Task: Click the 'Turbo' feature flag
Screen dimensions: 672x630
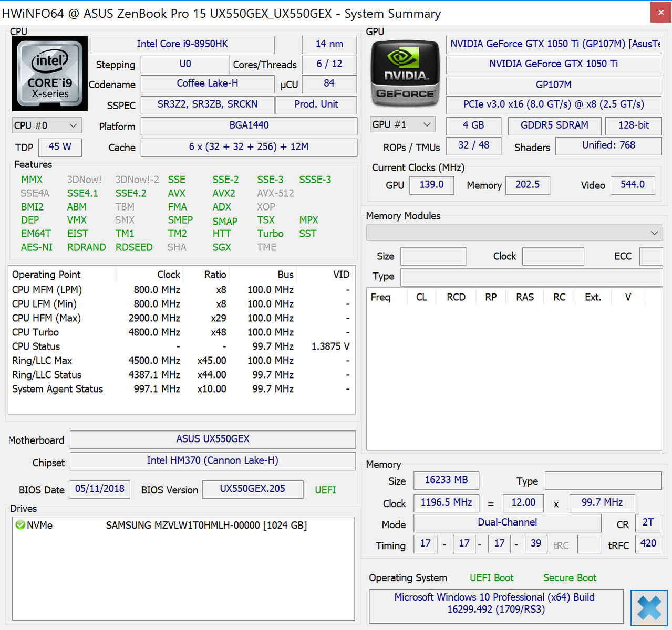Action: pos(270,234)
